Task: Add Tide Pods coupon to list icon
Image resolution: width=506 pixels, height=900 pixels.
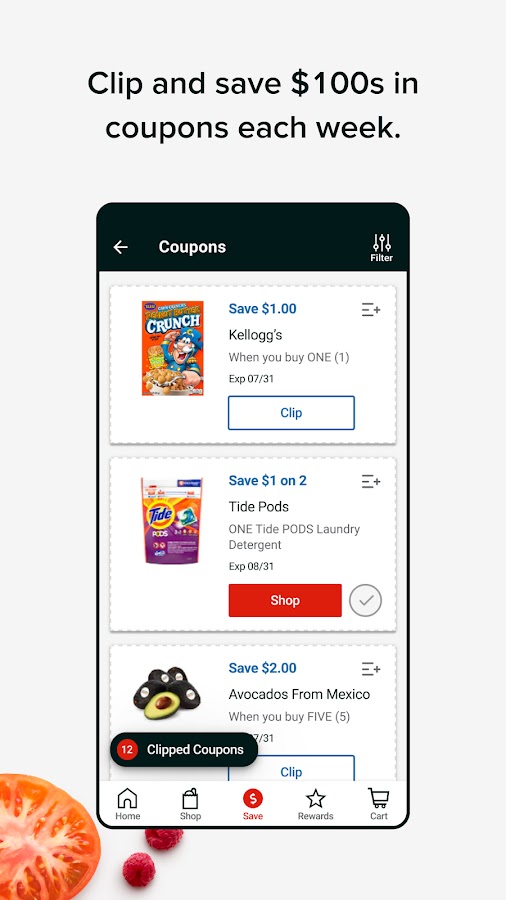Action: (371, 482)
